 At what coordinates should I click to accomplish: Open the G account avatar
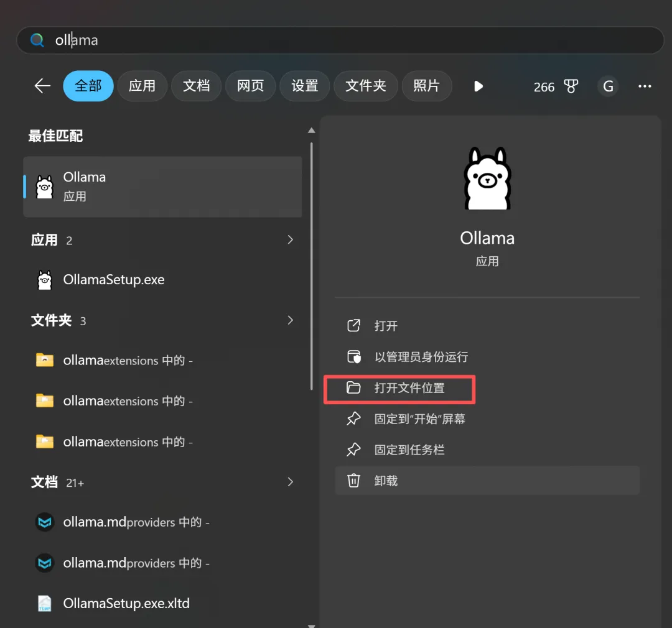coord(608,86)
